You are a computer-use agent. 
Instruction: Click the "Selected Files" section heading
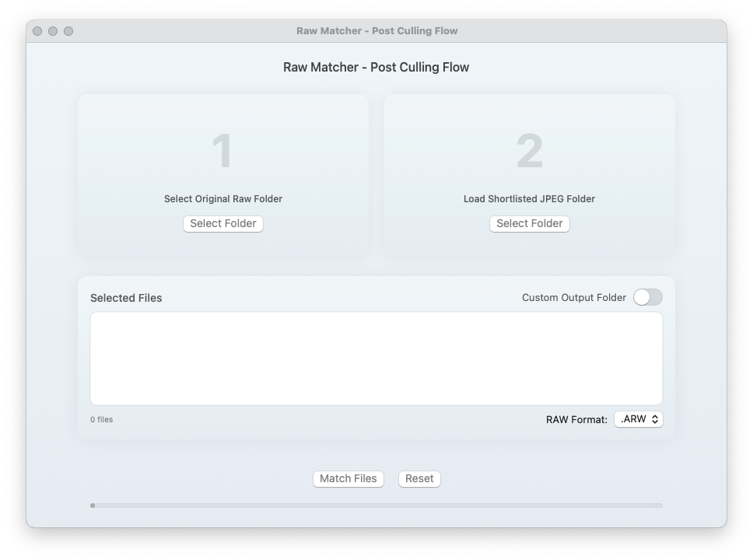pyautogui.click(x=126, y=298)
